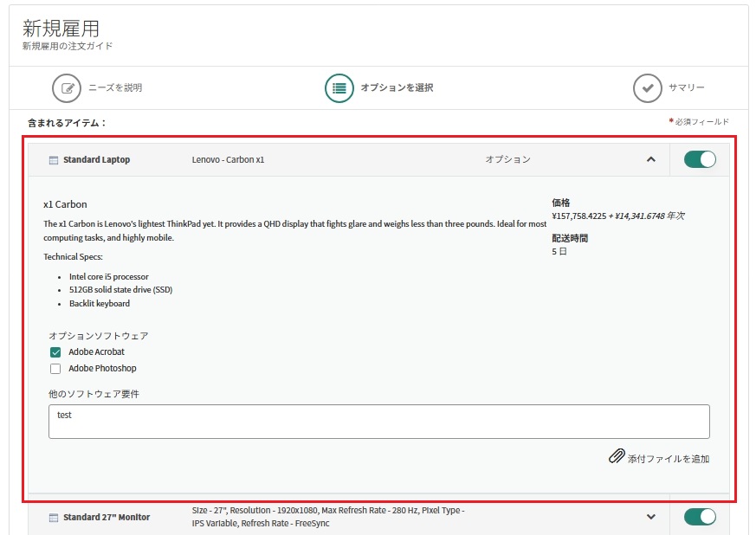
Task: Toggle off the Standard 27" Monitor switch
Action: point(700,517)
